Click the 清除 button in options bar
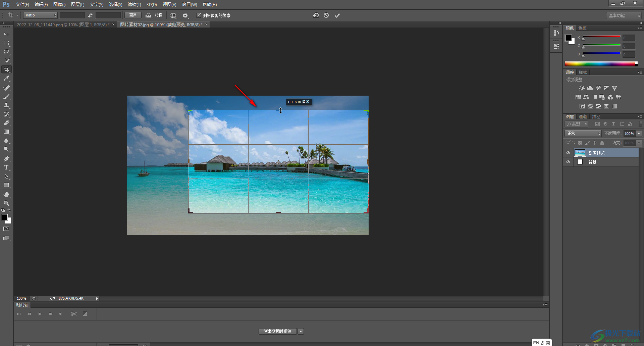 [133, 15]
